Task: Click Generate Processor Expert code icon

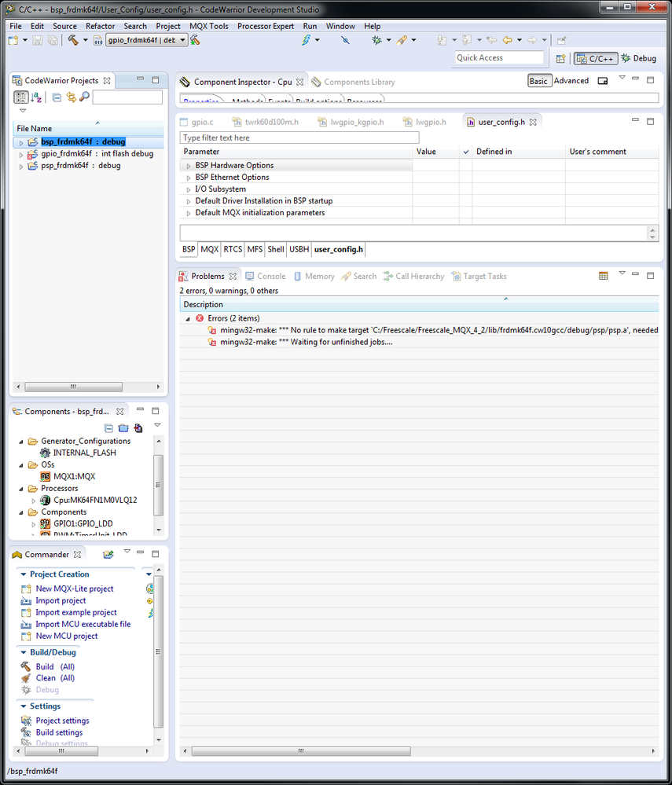Action: point(138,428)
